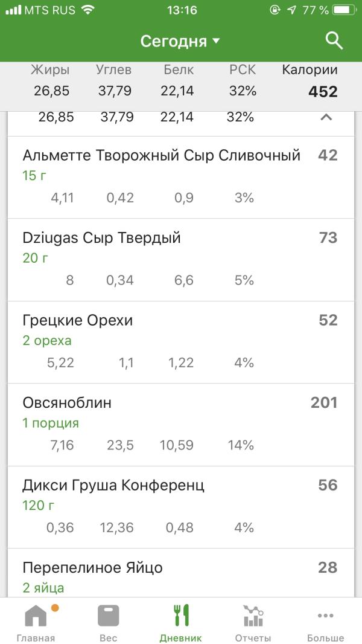The image size is (362, 644).
Task: Open the Сегодня date dropdown
Action: [x=180, y=41]
